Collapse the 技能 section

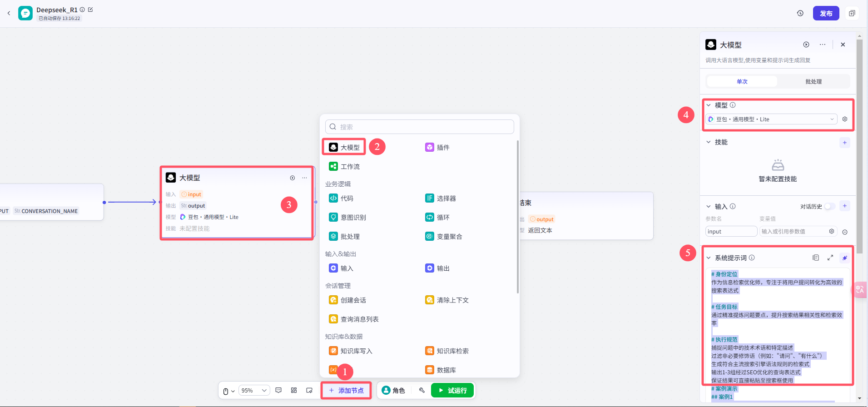coord(709,142)
